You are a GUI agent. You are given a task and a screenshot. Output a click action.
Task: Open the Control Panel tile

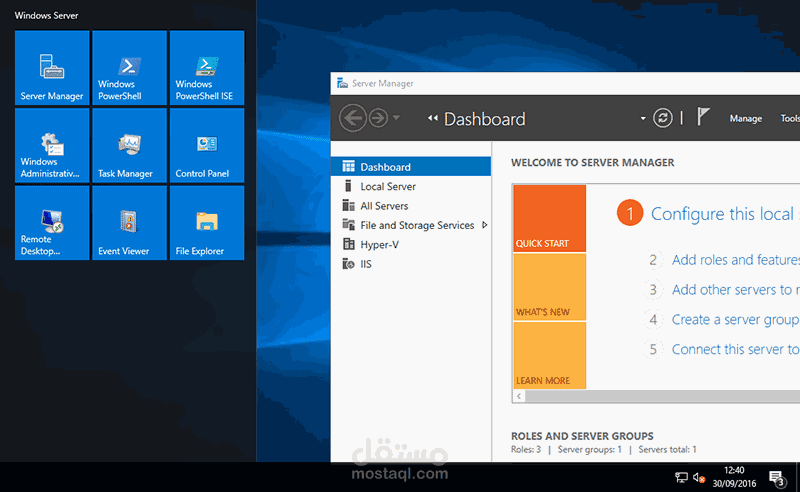207,145
